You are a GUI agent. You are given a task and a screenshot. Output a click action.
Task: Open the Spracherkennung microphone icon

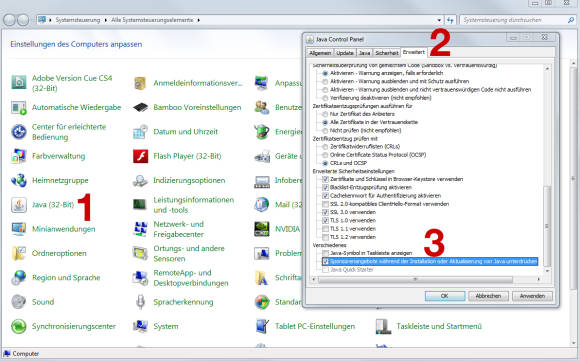click(x=140, y=302)
